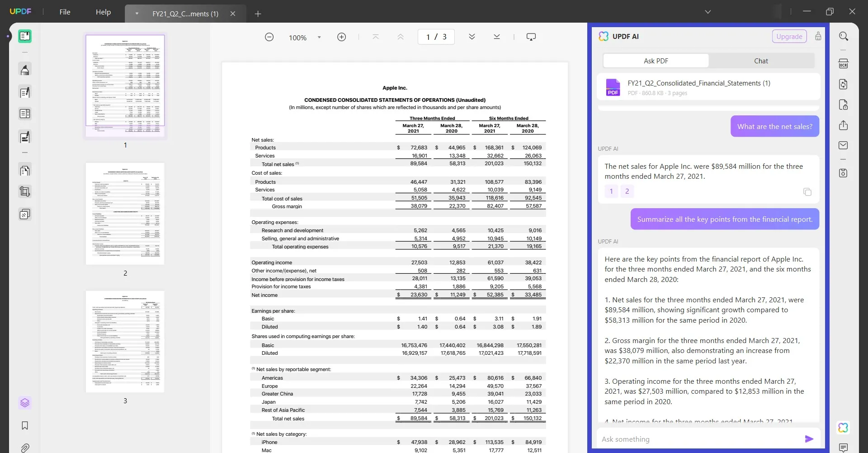
Task: Decrease zoom with the minus control
Action: [x=269, y=37]
